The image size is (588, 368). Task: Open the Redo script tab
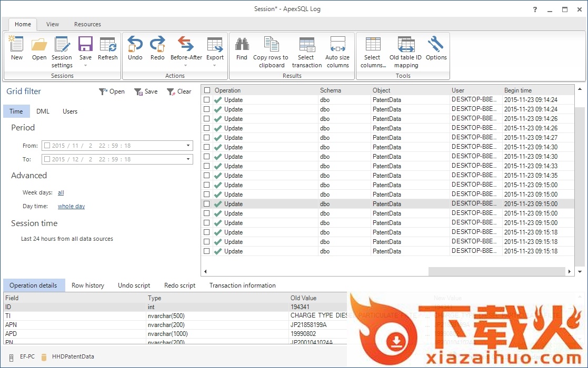pos(180,285)
